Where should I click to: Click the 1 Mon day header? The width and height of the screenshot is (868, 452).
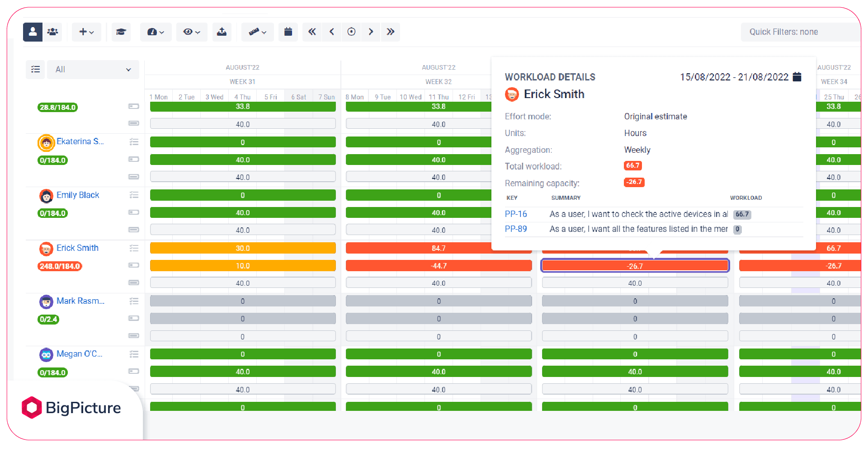pos(159,97)
